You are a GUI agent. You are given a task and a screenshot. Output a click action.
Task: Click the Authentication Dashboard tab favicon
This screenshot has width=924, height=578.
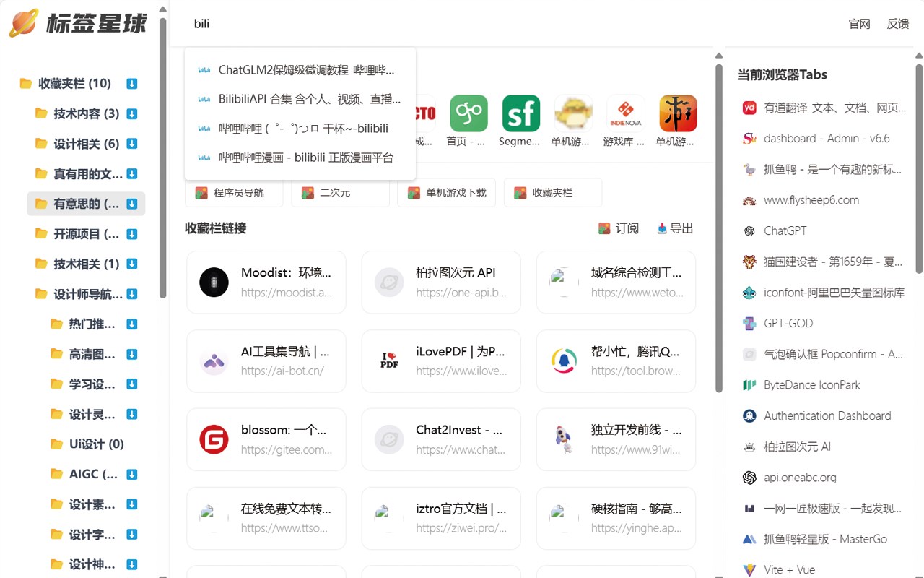[x=749, y=416]
